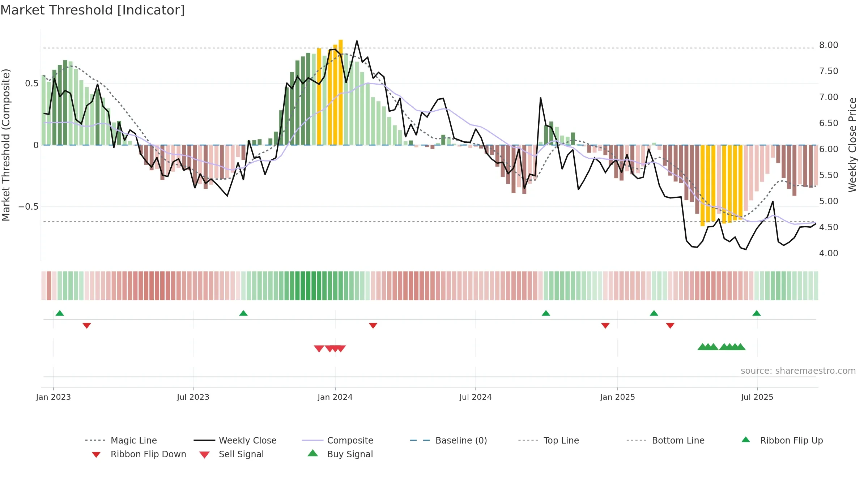This screenshot has height=488, width=868.
Task: Click the ribbon flip up marker after Jul 2024
Action: pyautogui.click(x=546, y=313)
